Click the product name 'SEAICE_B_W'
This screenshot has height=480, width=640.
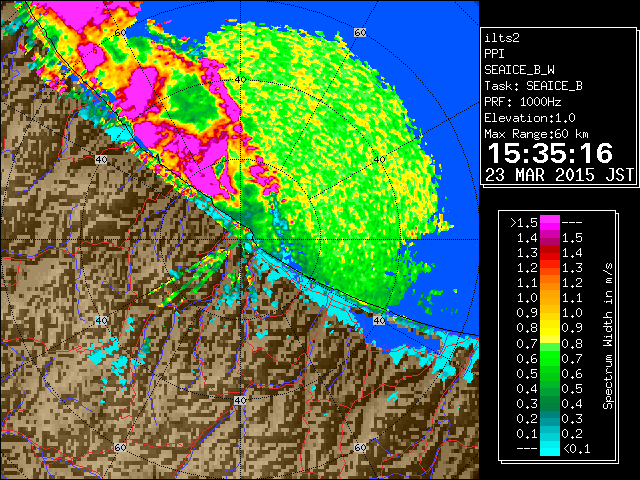click(x=519, y=70)
